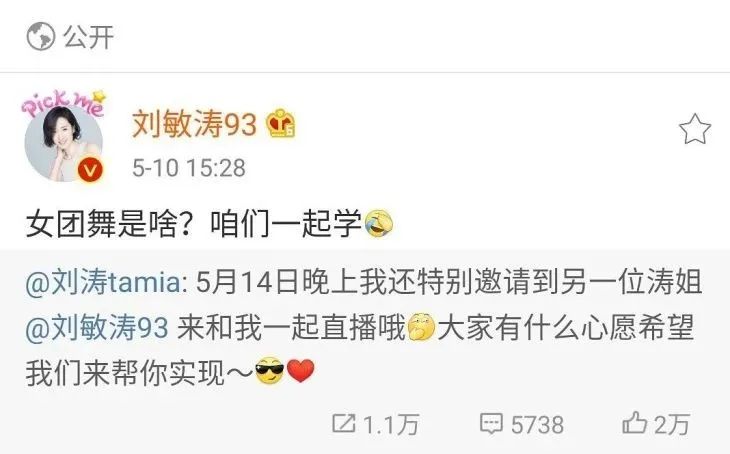
Task: Toggle the star favorite icon
Action: 694,129
